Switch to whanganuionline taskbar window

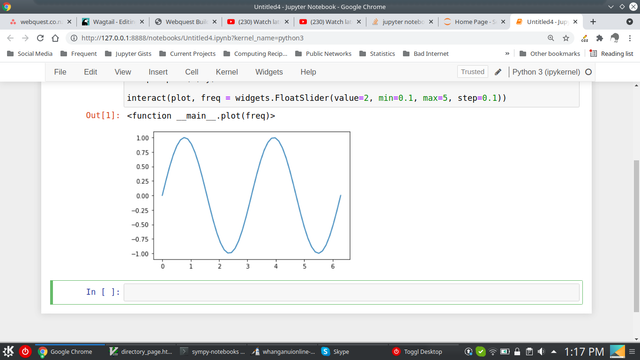284,351
